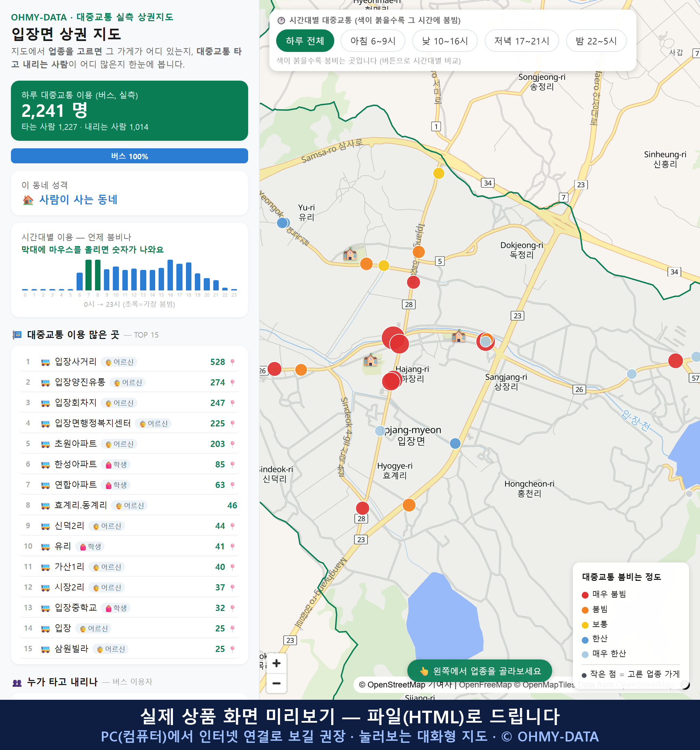Click the 학생 tag on 한성아파트 row
The height and width of the screenshot is (750, 700).
click(116, 464)
